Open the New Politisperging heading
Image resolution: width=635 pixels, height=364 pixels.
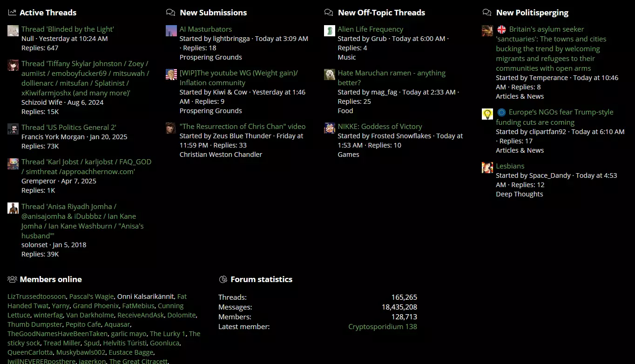(532, 13)
